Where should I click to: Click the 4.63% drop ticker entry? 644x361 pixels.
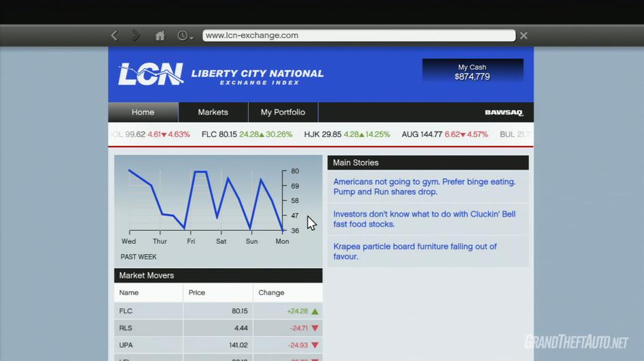coord(151,134)
